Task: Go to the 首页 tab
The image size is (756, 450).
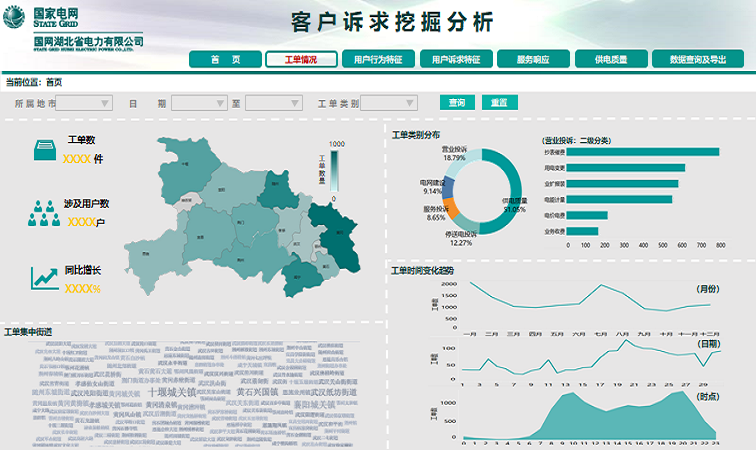Action: click(x=225, y=60)
